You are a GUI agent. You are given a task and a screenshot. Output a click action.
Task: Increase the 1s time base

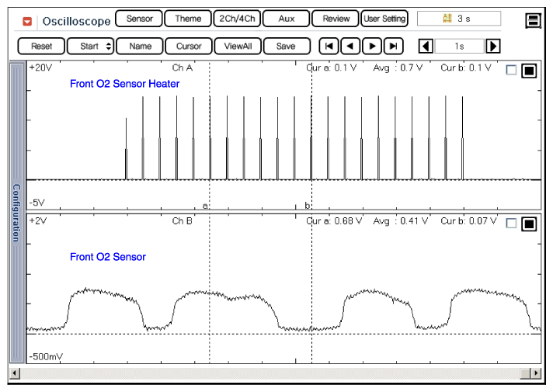point(493,47)
